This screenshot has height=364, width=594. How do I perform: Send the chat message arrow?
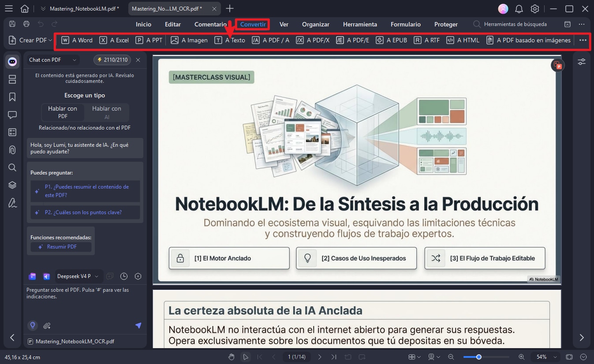click(x=138, y=325)
